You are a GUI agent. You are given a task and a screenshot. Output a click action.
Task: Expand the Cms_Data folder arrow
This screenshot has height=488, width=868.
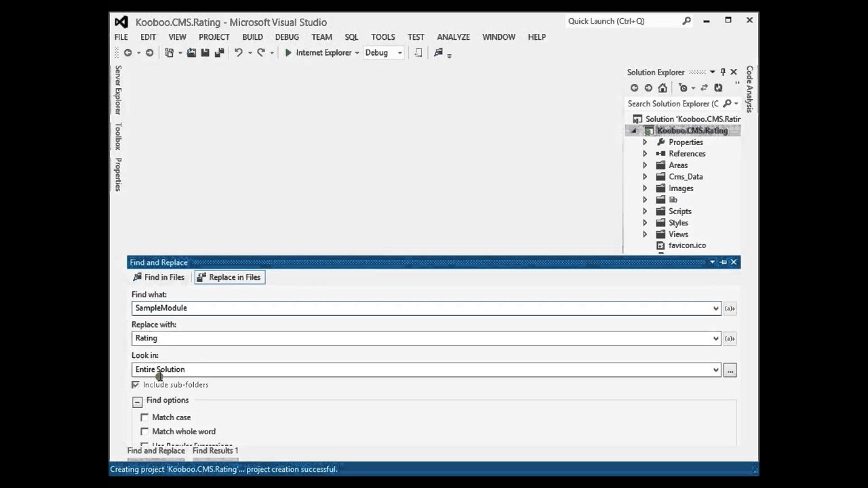point(645,177)
